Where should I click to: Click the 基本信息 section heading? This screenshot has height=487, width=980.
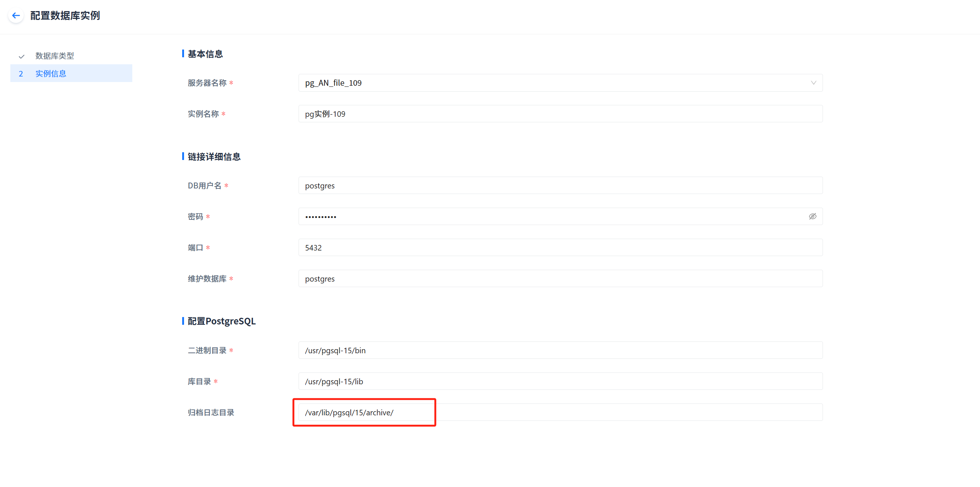[x=205, y=54]
